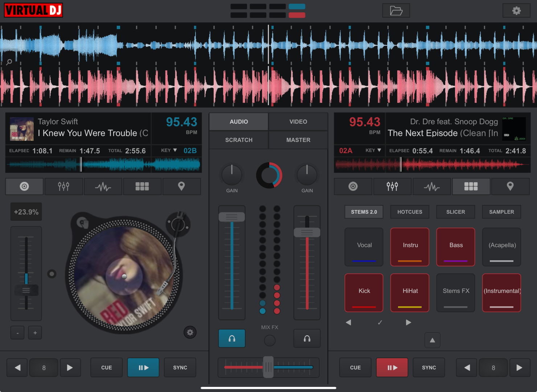Click the waveform zoom magnifier icon

(x=9, y=62)
